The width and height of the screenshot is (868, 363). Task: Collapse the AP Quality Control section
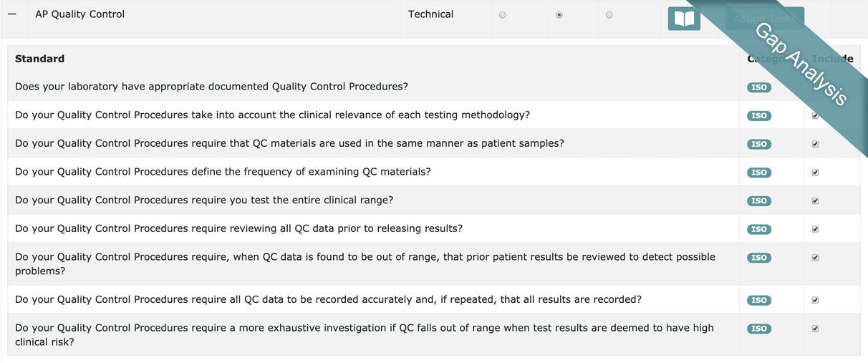[12, 14]
